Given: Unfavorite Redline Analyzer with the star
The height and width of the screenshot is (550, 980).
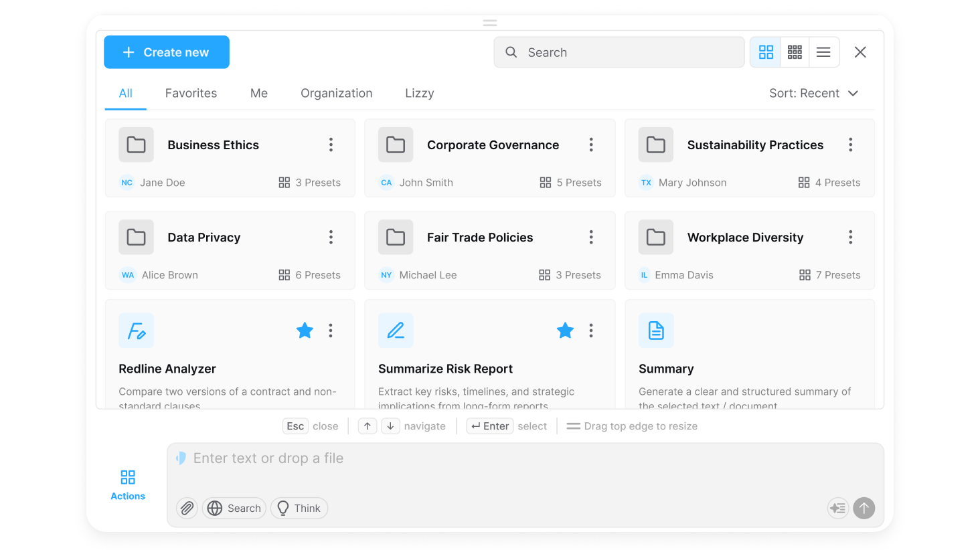Looking at the screenshot, I should coord(305,331).
